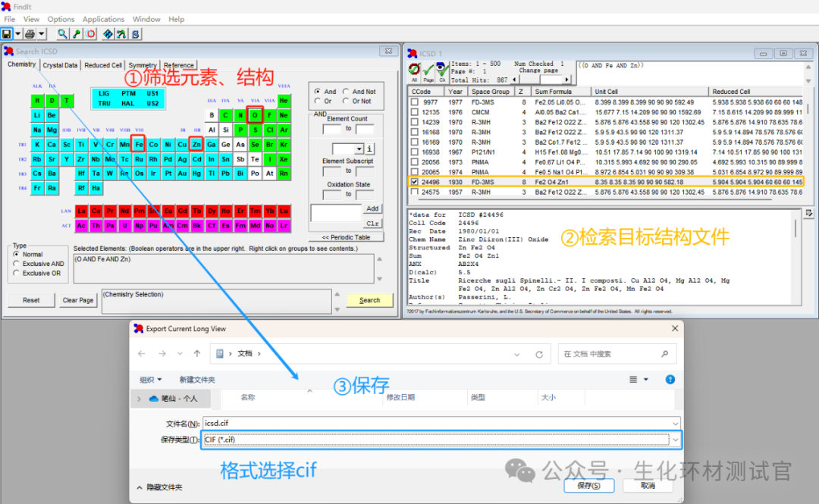The height and width of the screenshot is (504, 819).
Task: Click the blue S toolbar icon
Action: [135, 34]
